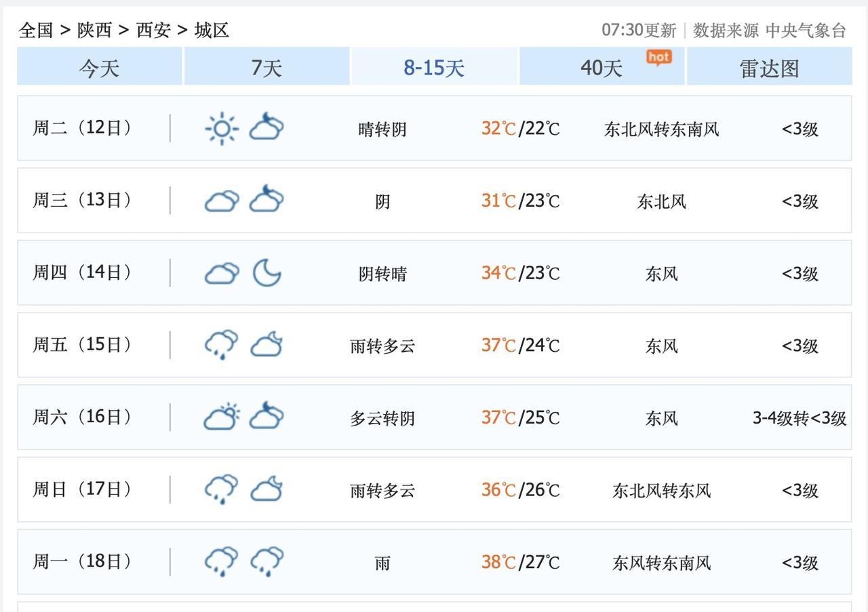Click the night rain icon for Monday the 18th
This screenshot has height=612, width=868.
click(267, 561)
